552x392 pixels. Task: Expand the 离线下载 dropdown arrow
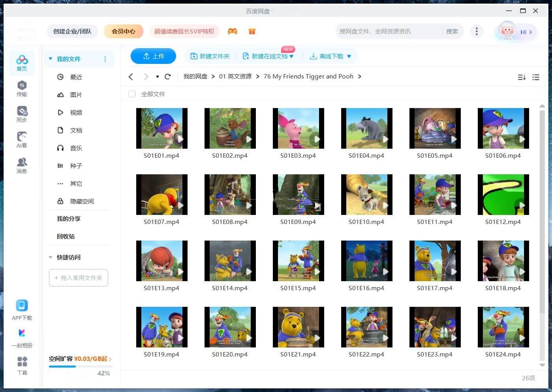349,56
